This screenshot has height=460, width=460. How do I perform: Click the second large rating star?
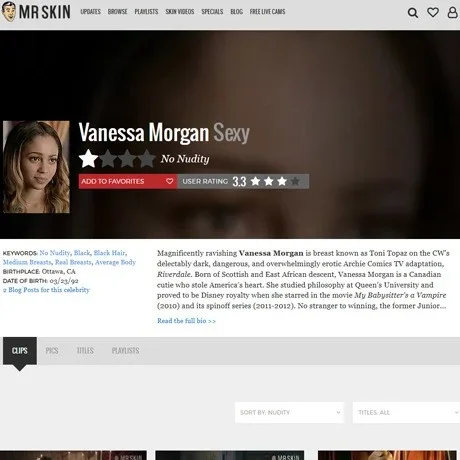click(108, 159)
